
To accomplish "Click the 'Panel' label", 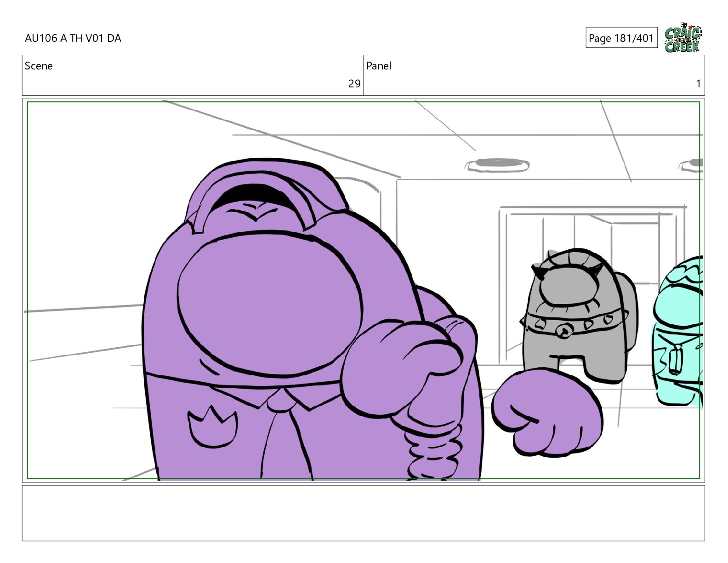I will coord(379,66).
